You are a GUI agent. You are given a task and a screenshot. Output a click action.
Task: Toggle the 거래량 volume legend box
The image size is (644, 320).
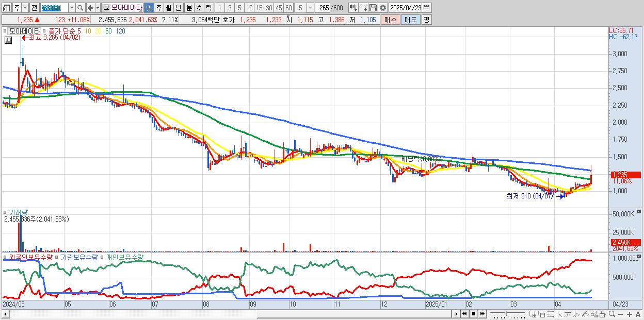pos(6,212)
